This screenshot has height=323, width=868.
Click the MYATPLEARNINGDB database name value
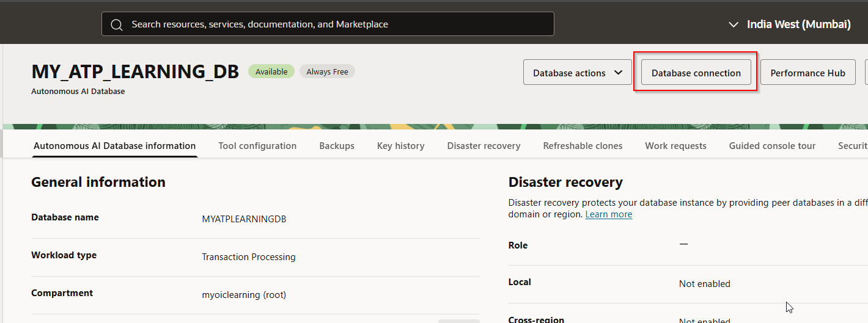[244, 219]
